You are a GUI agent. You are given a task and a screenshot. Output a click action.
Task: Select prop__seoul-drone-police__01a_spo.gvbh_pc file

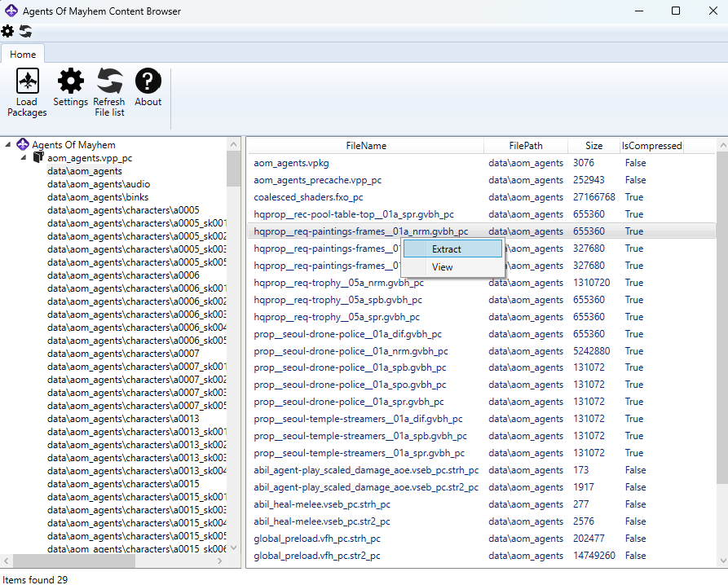(x=482, y=385)
